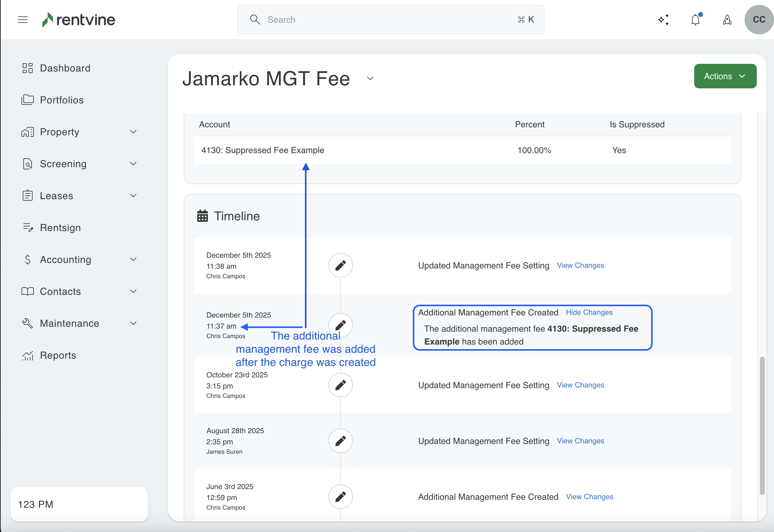Viewport: 774px width, 532px height.
Task: Click the rentvine logo
Action: click(x=79, y=20)
